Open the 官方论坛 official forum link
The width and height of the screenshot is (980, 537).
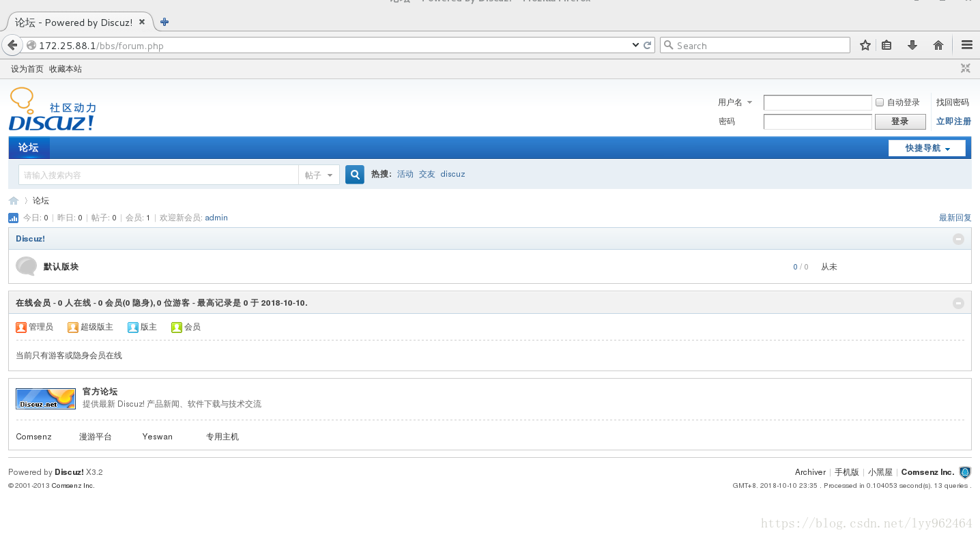click(100, 392)
